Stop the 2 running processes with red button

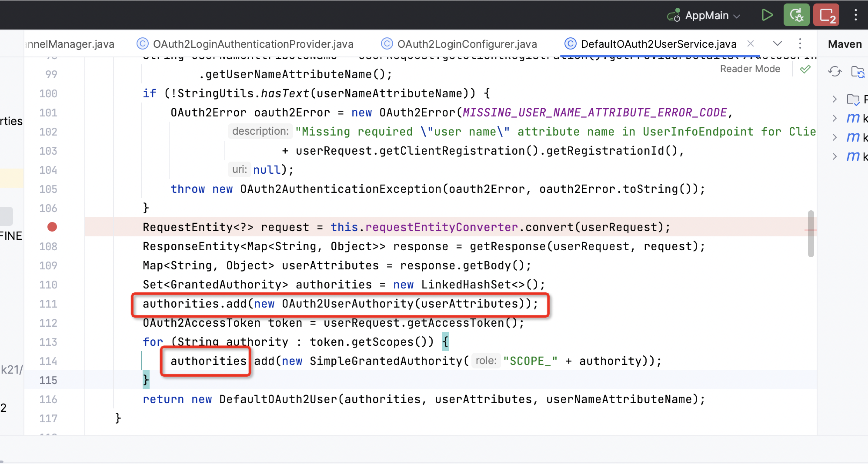825,14
